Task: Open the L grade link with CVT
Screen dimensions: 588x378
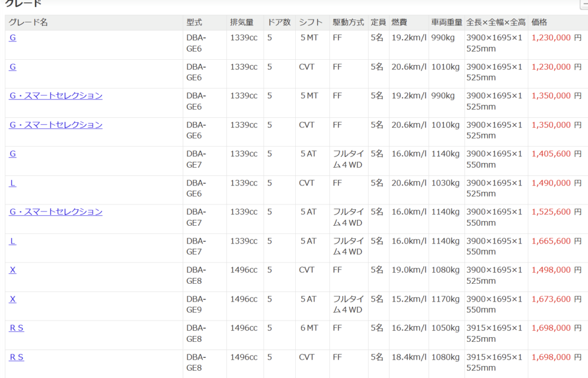Action: (x=13, y=183)
